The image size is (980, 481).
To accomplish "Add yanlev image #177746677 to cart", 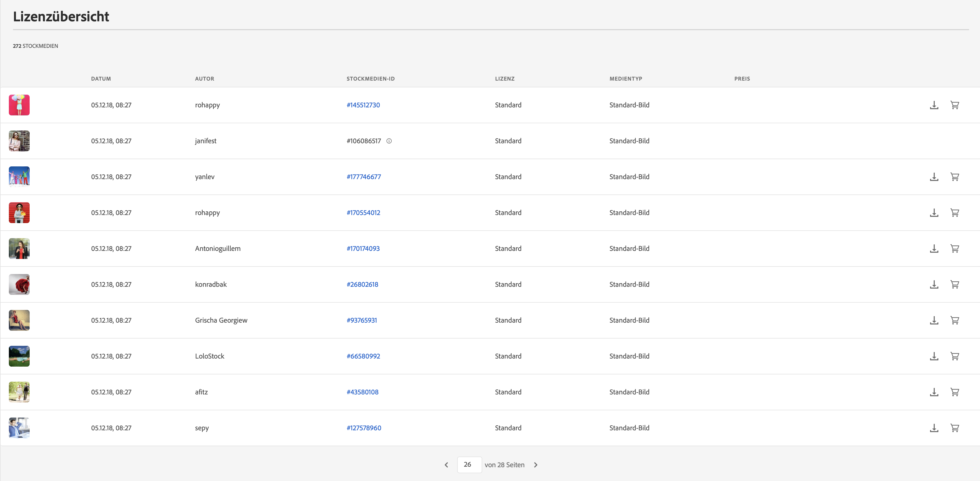I will click(x=955, y=177).
